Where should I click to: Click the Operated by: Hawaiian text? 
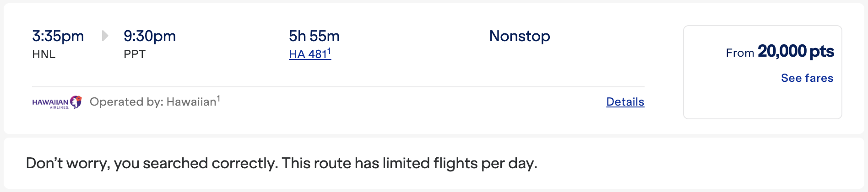(153, 101)
